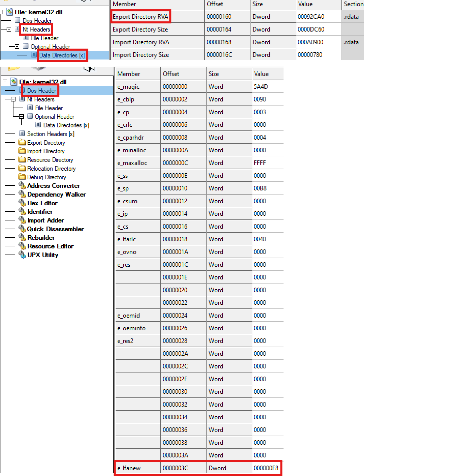Collapse Optional Header node in the full tree
The image size is (455, 476).
[21, 116]
